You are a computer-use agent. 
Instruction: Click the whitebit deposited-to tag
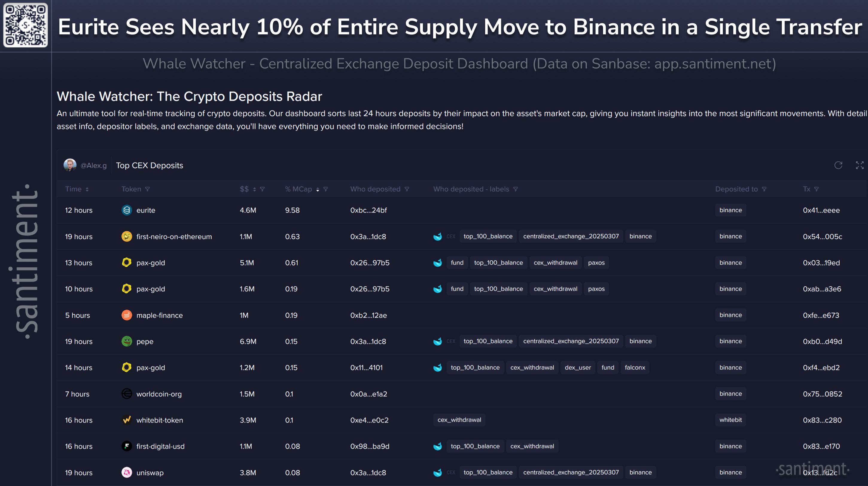[x=730, y=420]
